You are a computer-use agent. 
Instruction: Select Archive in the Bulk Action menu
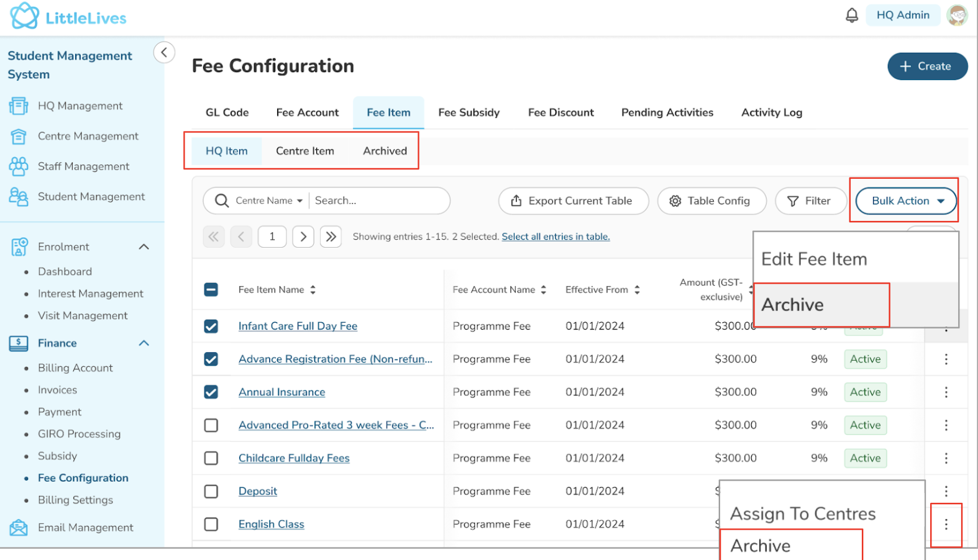793,305
